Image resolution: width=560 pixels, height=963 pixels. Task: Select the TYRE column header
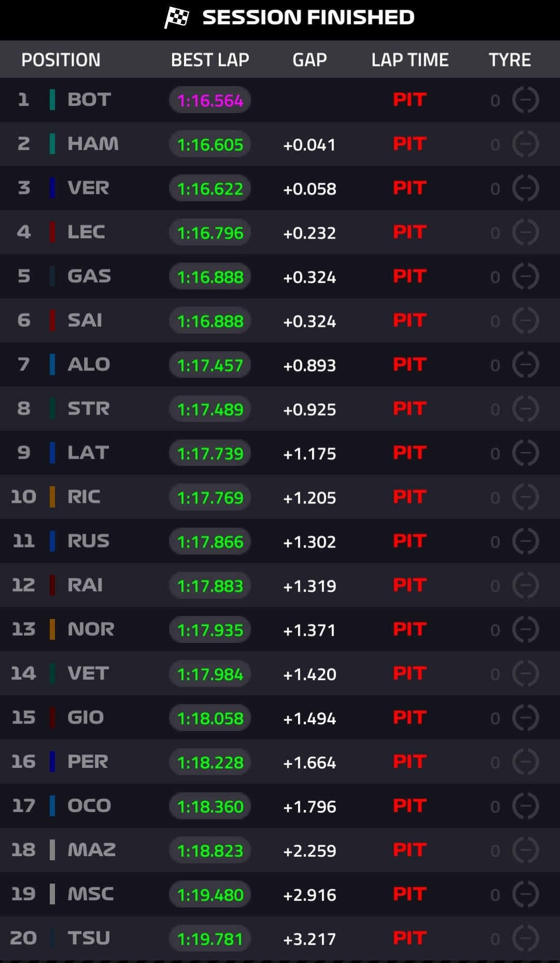click(x=510, y=60)
